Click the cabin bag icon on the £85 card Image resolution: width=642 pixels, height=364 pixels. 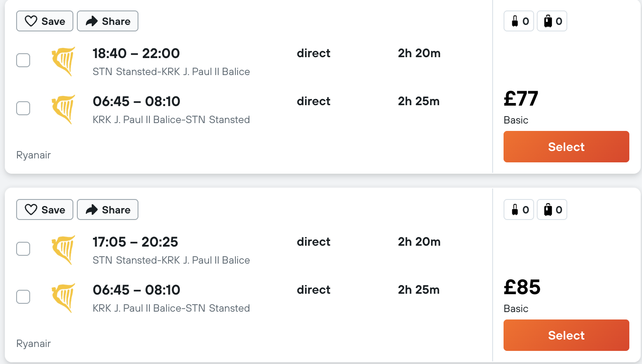(x=515, y=209)
